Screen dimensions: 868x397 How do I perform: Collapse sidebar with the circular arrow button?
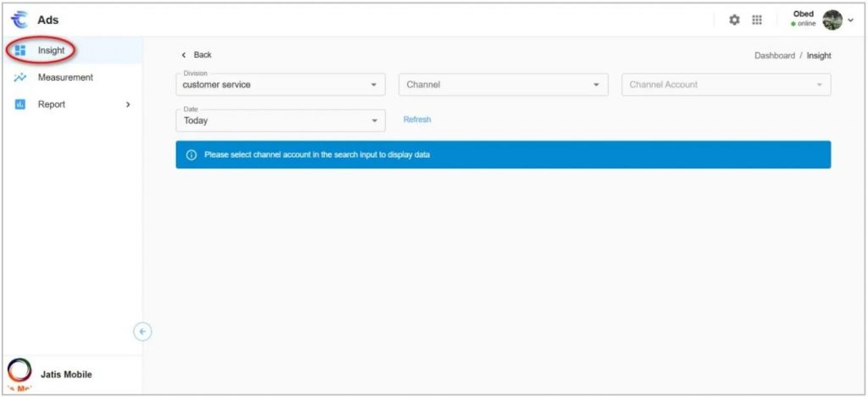click(x=143, y=332)
